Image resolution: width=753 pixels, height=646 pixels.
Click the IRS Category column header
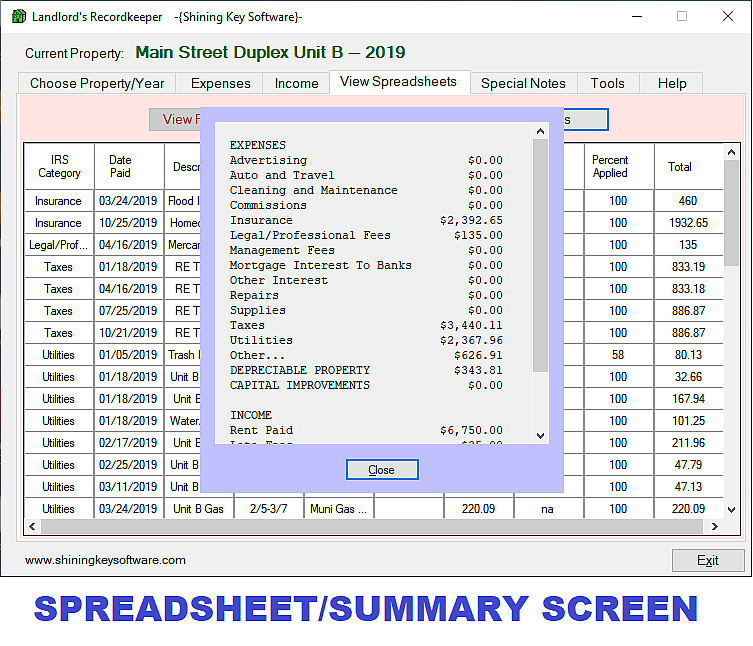coord(59,166)
